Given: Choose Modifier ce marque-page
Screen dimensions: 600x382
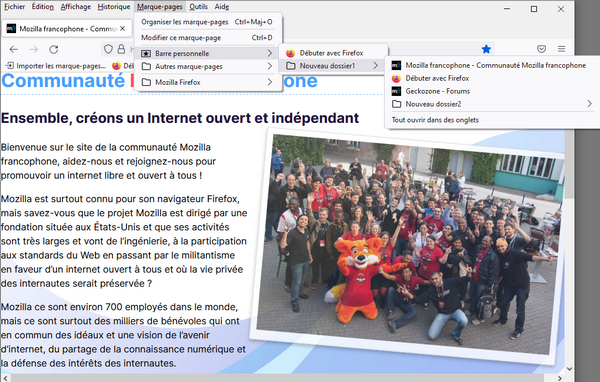Looking at the screenshot, I should coord(208,38).
